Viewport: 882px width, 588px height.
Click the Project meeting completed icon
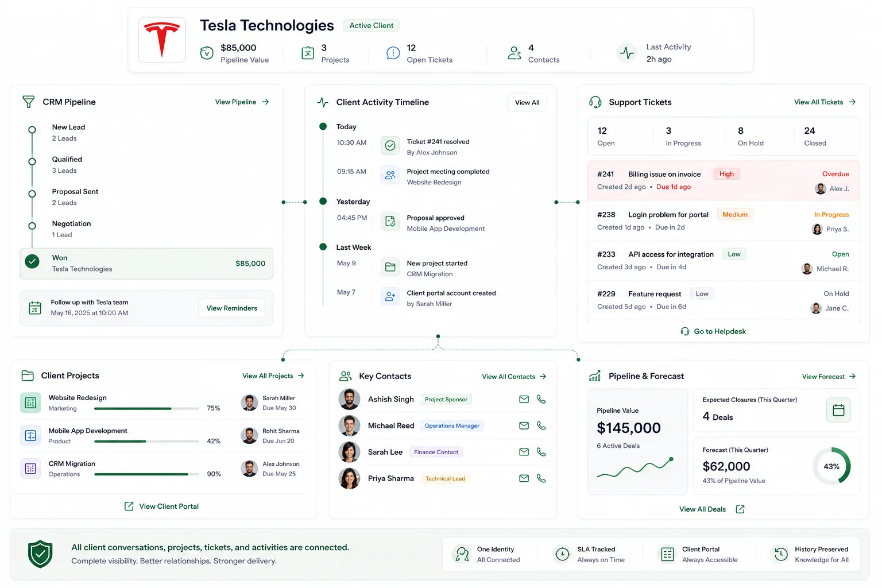(x=390, y=176)
